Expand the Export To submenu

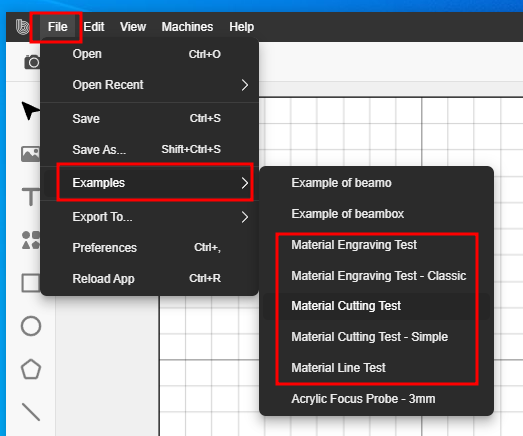[244, 217]
